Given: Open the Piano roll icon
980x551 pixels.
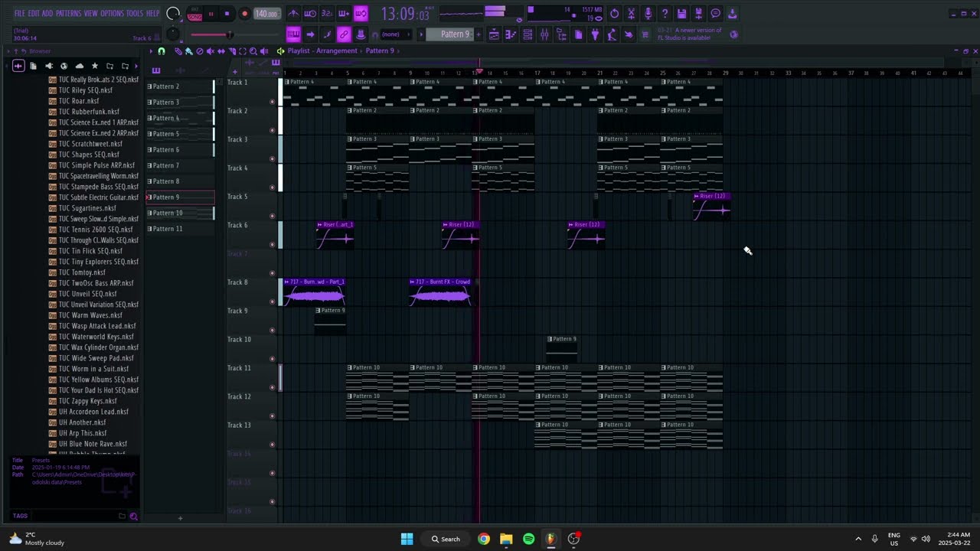Looking at the screenshot, I should (510, 34).
